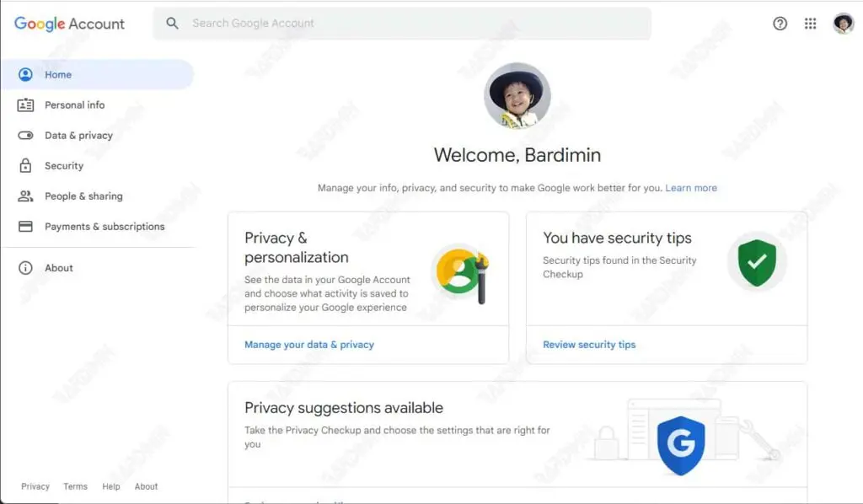The image size is (863, 504).
Task: Click the Google Account logo
Action: pyautogui.click(x=69, y=24)
